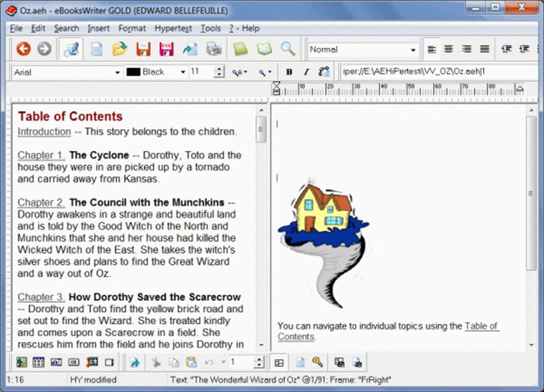Follow the Chapter 2. link
Screen dimensions: 544x392
tap(41, 202)
